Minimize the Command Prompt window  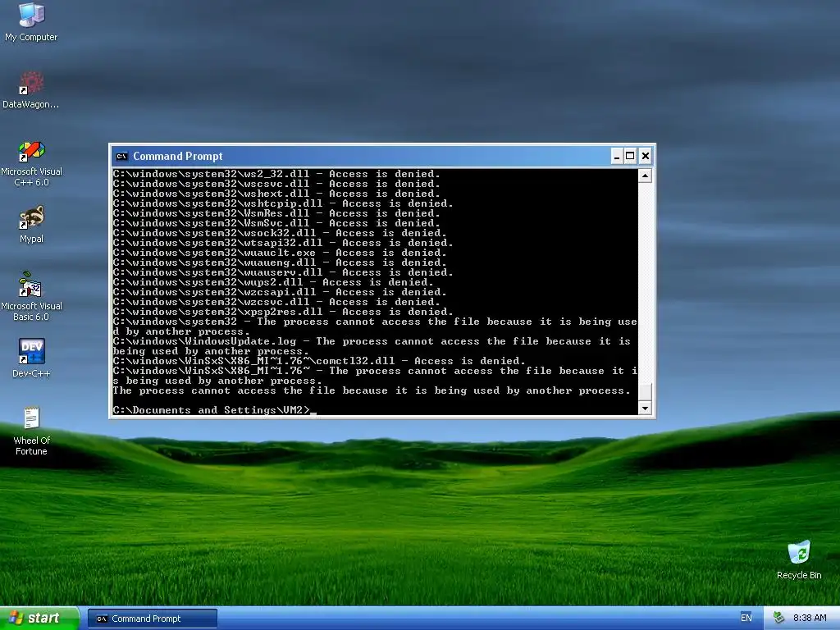point(617,157)
